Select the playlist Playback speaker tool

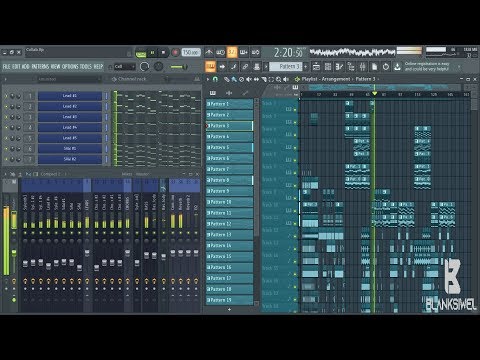[x=286, y=79]
